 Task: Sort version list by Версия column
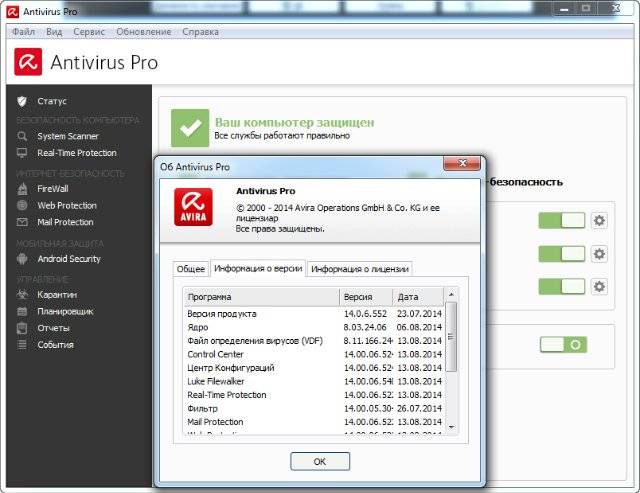366,297
